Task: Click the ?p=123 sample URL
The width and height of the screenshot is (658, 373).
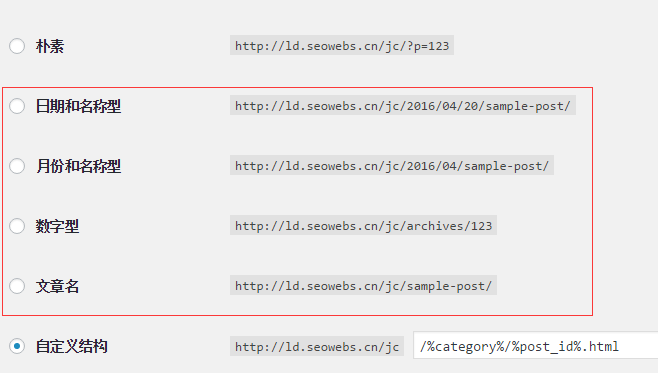Action: tap(342, 45)
